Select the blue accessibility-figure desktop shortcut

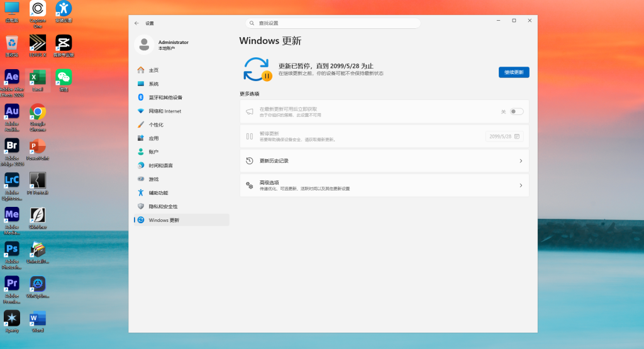(64, 11)
